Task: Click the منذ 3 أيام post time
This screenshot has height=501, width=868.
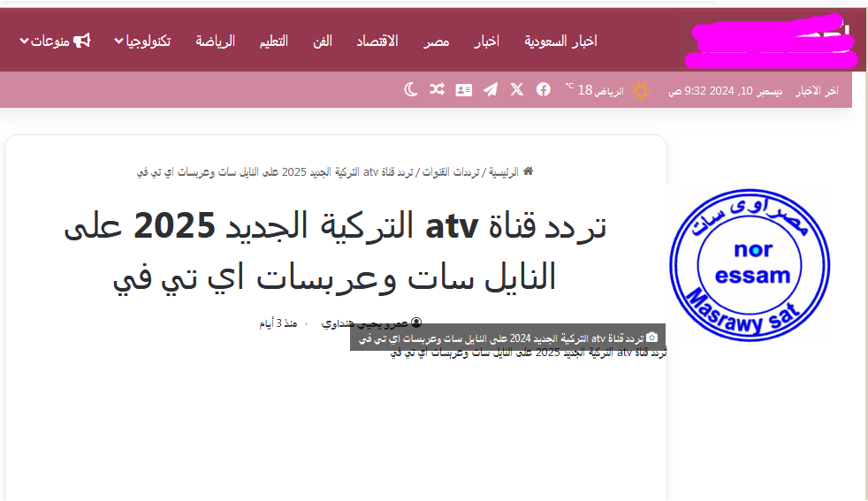Action: pyautogui.click(x=278, y=323)
